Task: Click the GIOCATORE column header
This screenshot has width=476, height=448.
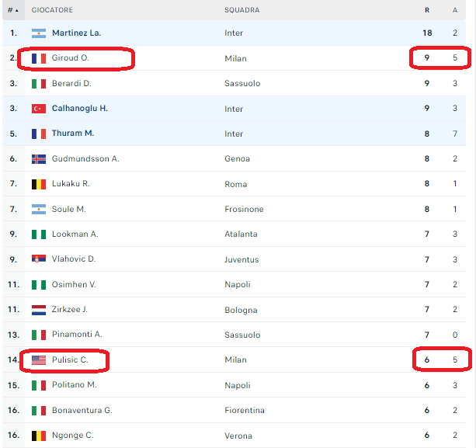Action: tap(52, 10)
